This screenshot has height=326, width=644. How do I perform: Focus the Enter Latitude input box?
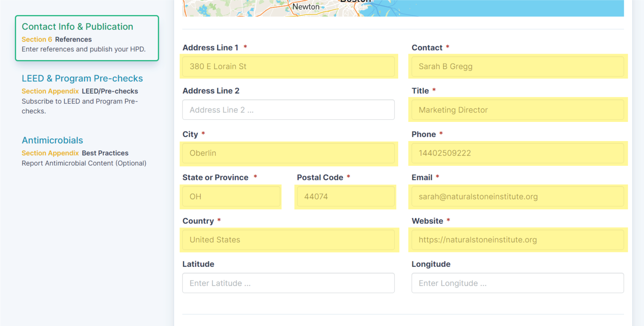pos(288,283)
